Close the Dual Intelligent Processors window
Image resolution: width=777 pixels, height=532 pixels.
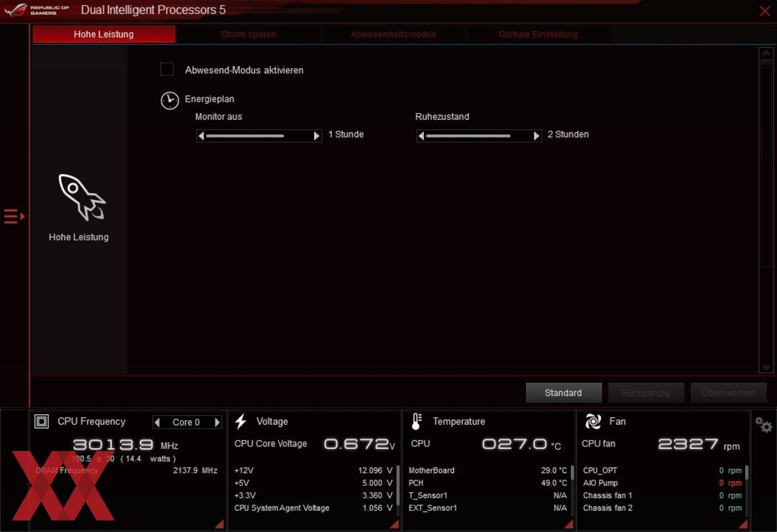pos(764,11)
